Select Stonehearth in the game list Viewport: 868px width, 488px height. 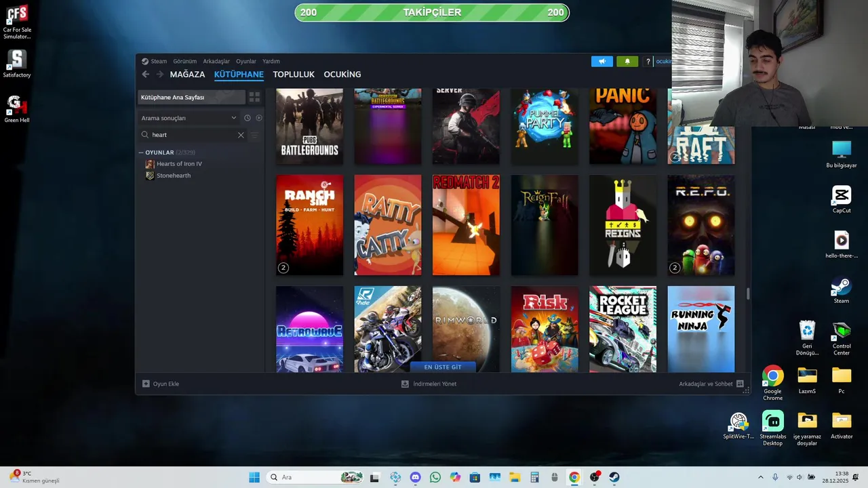pyautogui.click(x=174, y=176)
